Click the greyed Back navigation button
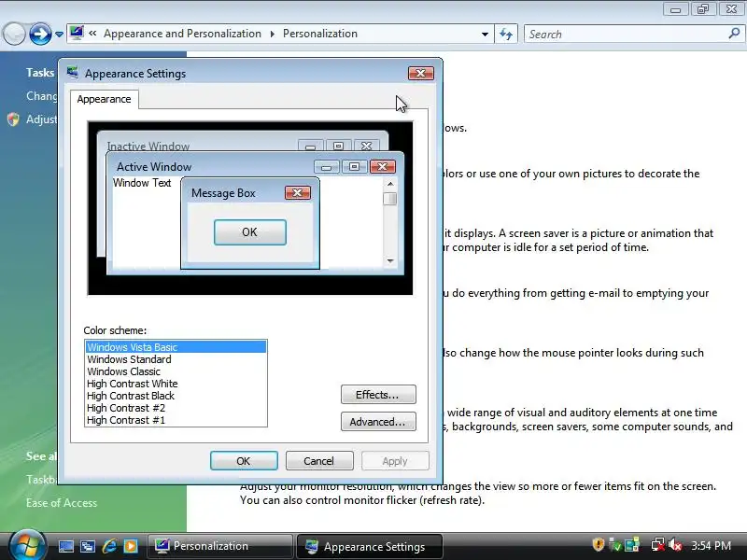The height and width of the screenshot is (560, 747). (x=14, y=34)
